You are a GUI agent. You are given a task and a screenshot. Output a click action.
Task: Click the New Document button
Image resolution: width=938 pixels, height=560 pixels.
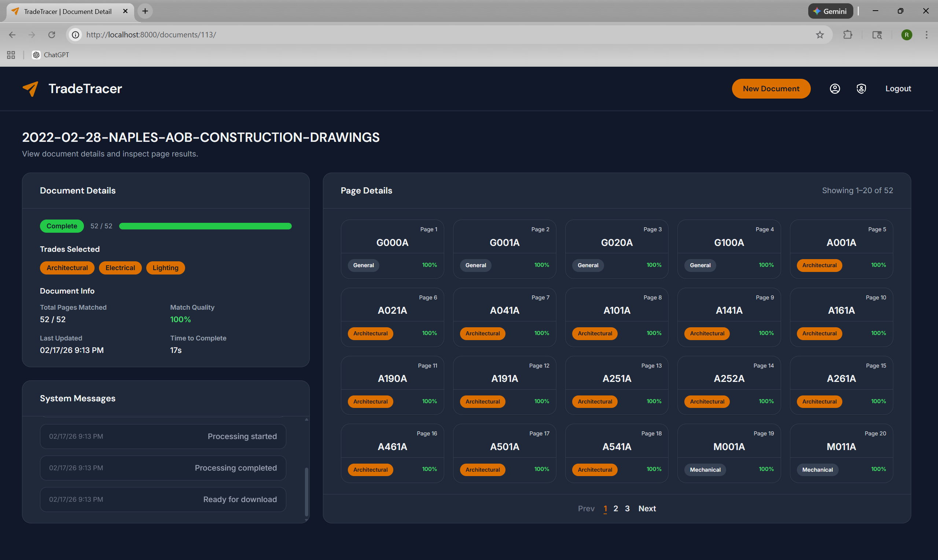coord(771,89)
